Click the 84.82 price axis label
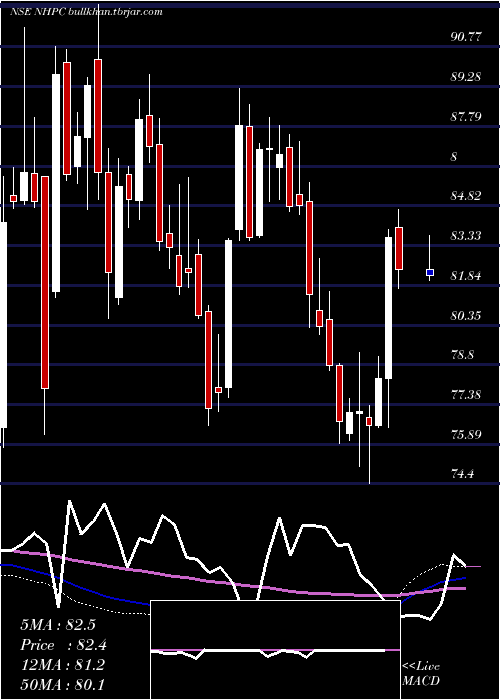This screenshot has height=700, width=500. pos(466,196)
